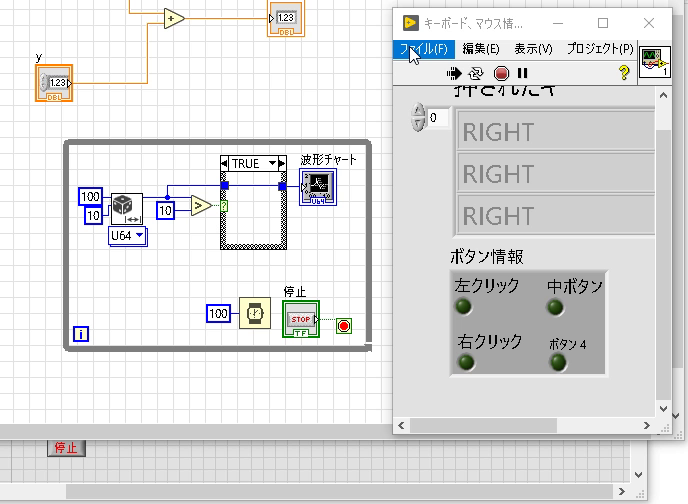Click the third RIGHT array element
The image size is (688, 504).
click(556, 215)
